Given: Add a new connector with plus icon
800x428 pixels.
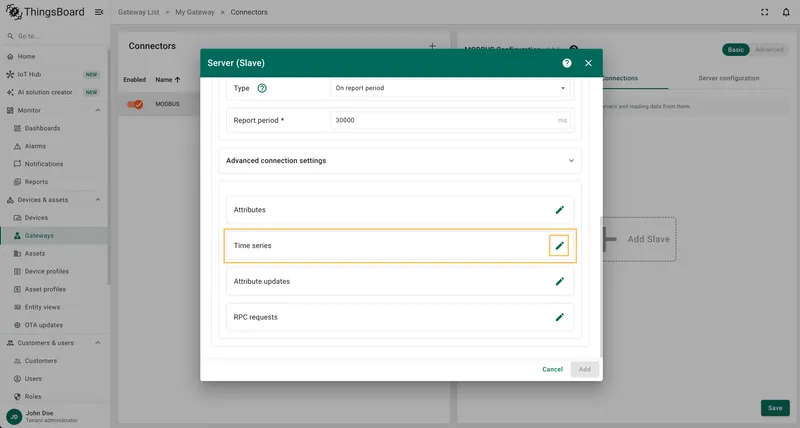Looking at the screenshot, I should [x=432, y=46].
